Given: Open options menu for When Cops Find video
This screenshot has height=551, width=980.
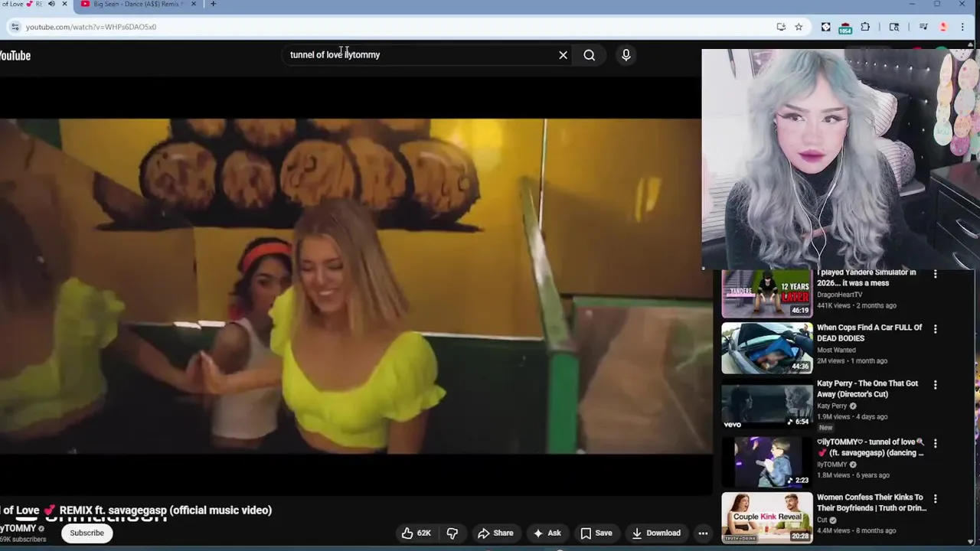Looking at the screenshot, I should 935,329.
